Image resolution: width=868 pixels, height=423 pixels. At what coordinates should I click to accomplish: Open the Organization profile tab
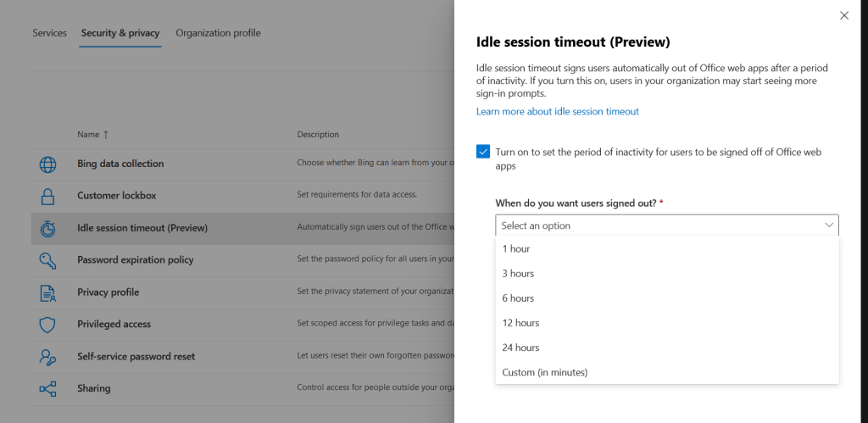pyautogui.click(x=218, y=33)
